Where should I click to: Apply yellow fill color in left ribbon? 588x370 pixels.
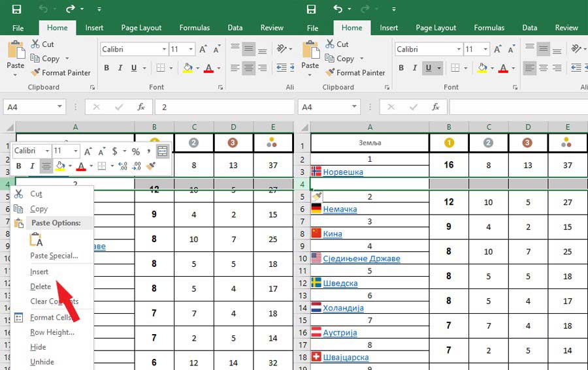click(x=188, y=68)
